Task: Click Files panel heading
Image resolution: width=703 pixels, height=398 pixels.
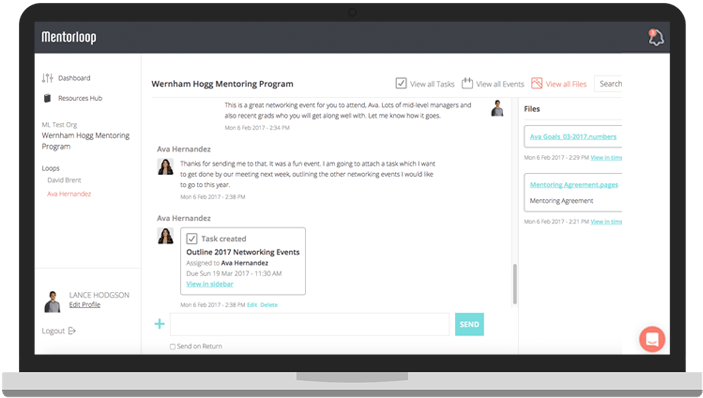Action: coord(532,109)
